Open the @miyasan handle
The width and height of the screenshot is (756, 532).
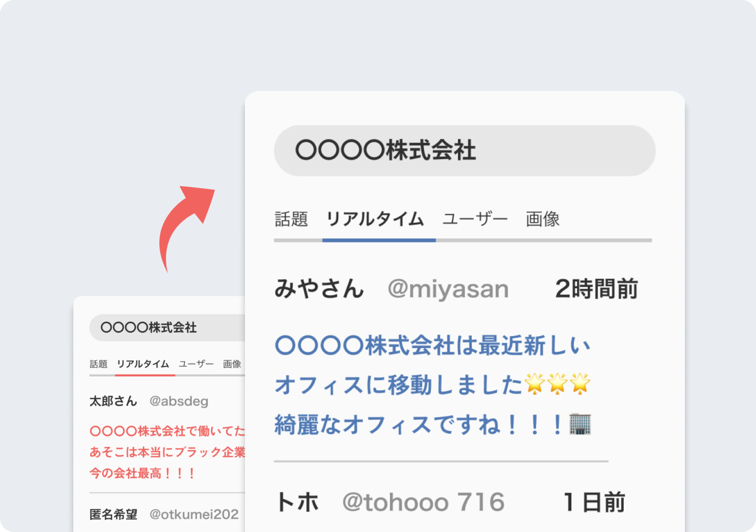pos(448,289)
